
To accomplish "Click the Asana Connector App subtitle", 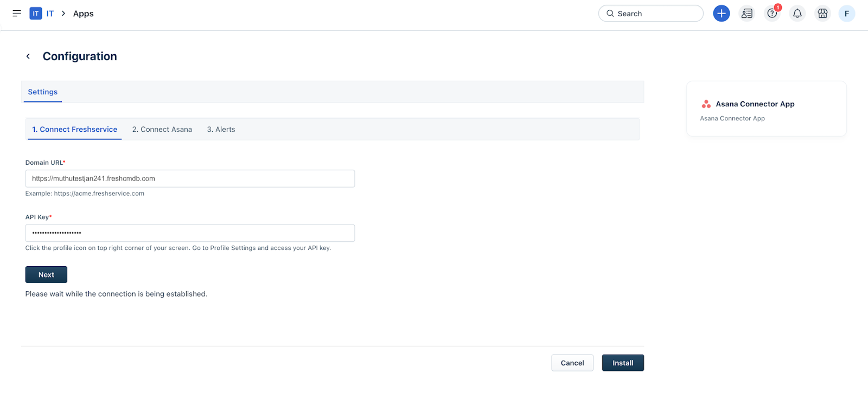I will click(x=732, y=118).
